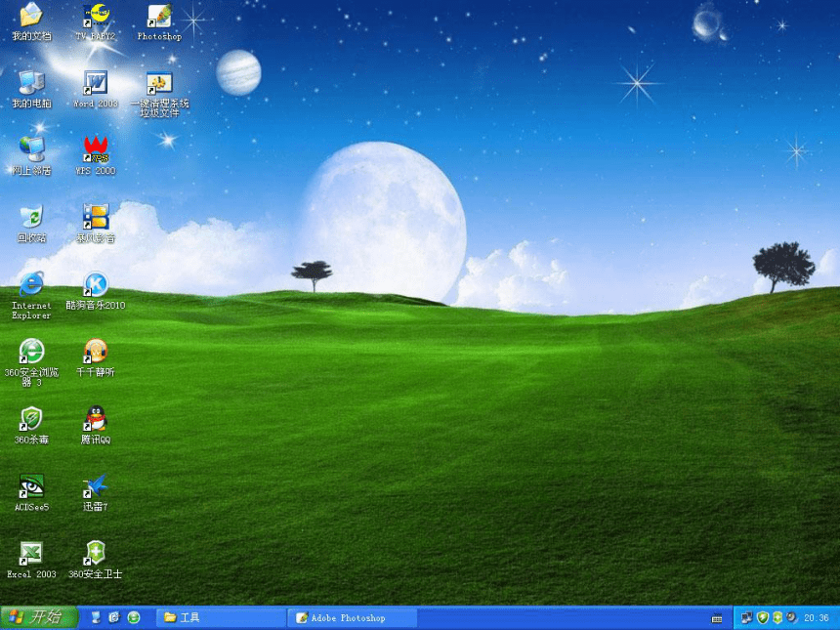This screenshot has height=630, width=840.
Task: Launch the Photoshop desktop shortcut
Action: 159,21
